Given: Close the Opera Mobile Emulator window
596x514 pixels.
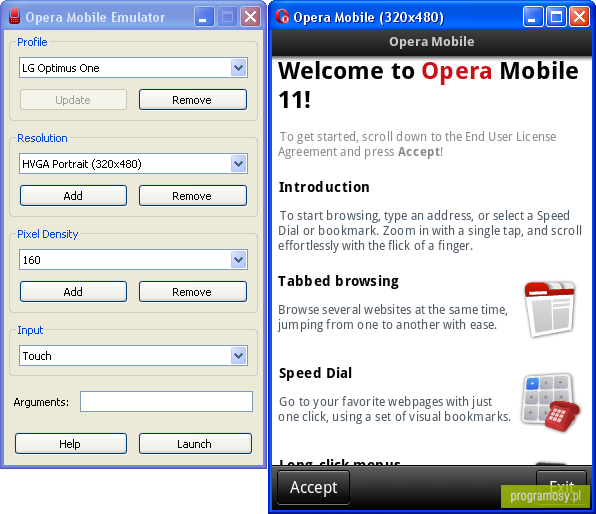Looking at the screenshot, I should point(250,17).
